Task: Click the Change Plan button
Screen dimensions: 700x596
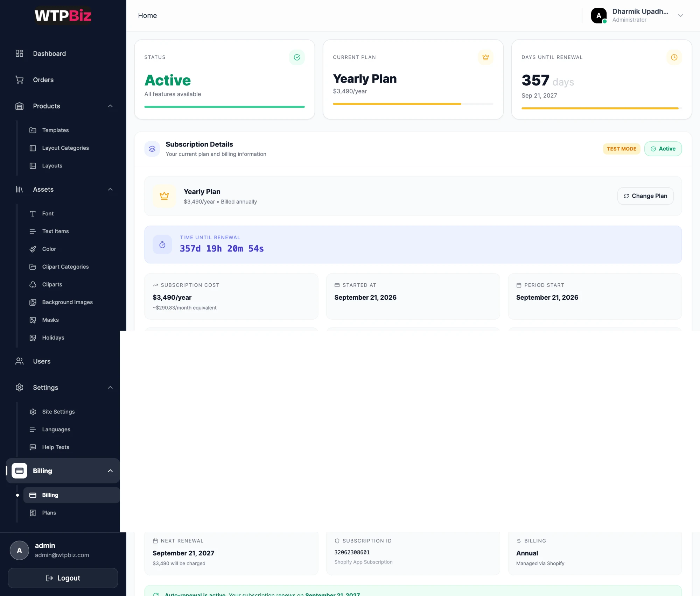Action: tap(645, 196)
